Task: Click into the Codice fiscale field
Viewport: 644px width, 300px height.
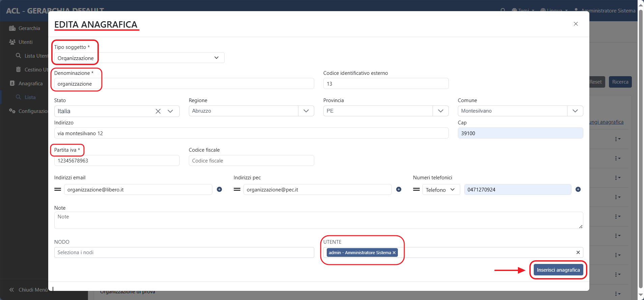Action: pyautogui.click(x=251, y=161)
